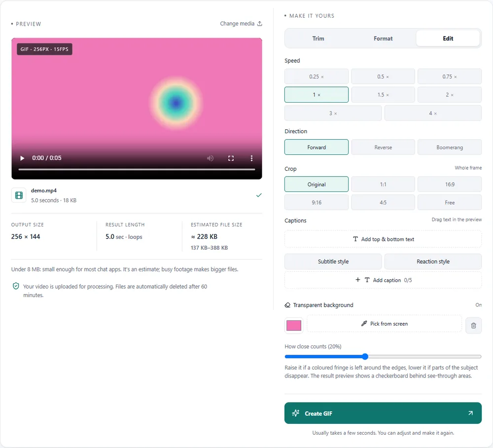Apply Subtitle style captions
This screenshot has width=493, height=448.
pos(333,261)
